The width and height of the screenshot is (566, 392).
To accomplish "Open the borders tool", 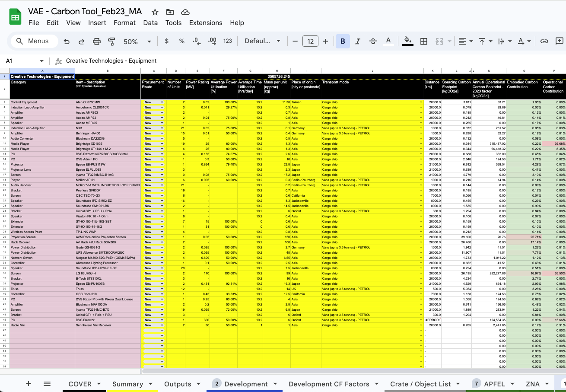I will click(424, 41).
